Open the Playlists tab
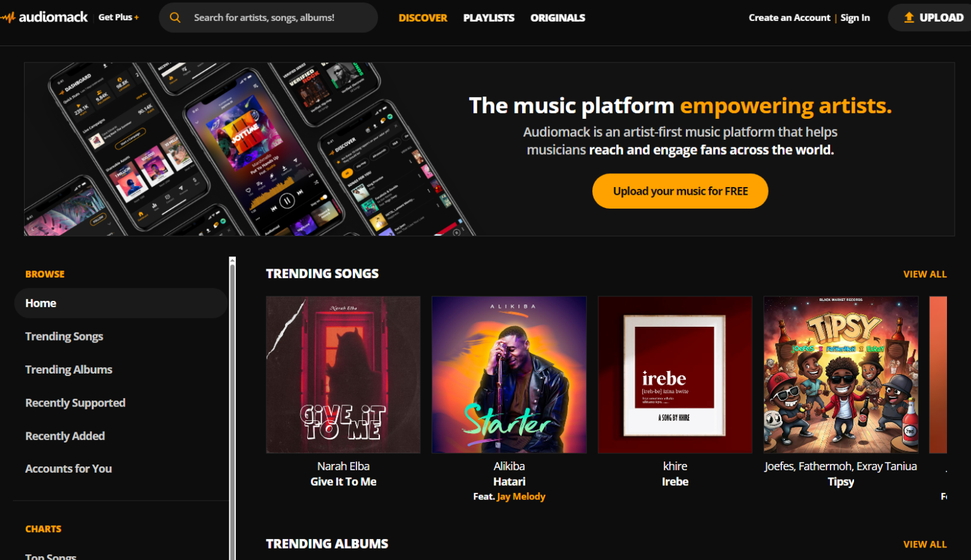971x560 pixels. click(x=489, y=18)
